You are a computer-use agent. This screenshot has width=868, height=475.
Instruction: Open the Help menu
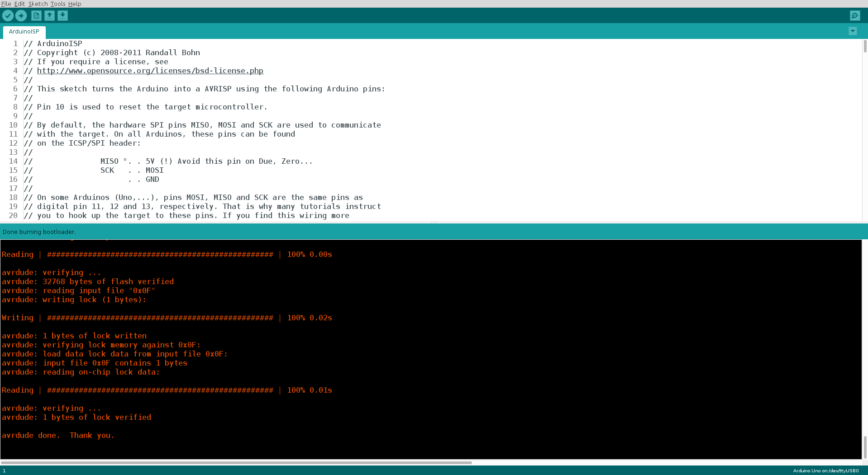click(75, 4)
